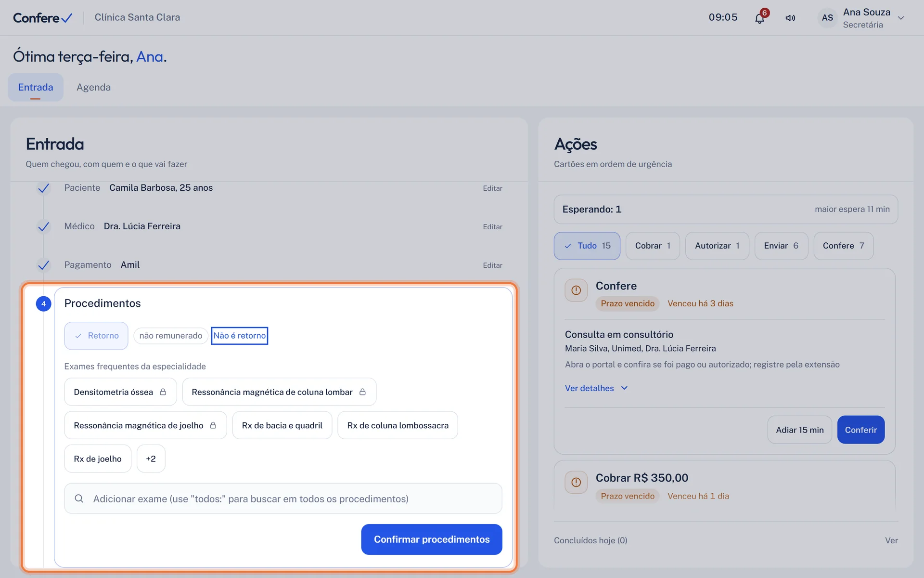Switch to the Agenda tab

pos(93,87)
